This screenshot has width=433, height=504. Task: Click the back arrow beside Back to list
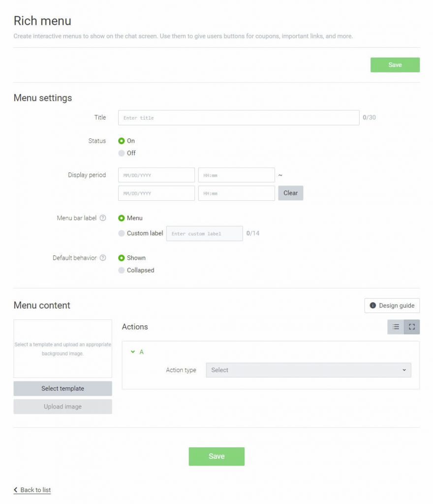[x=16, y=490]
